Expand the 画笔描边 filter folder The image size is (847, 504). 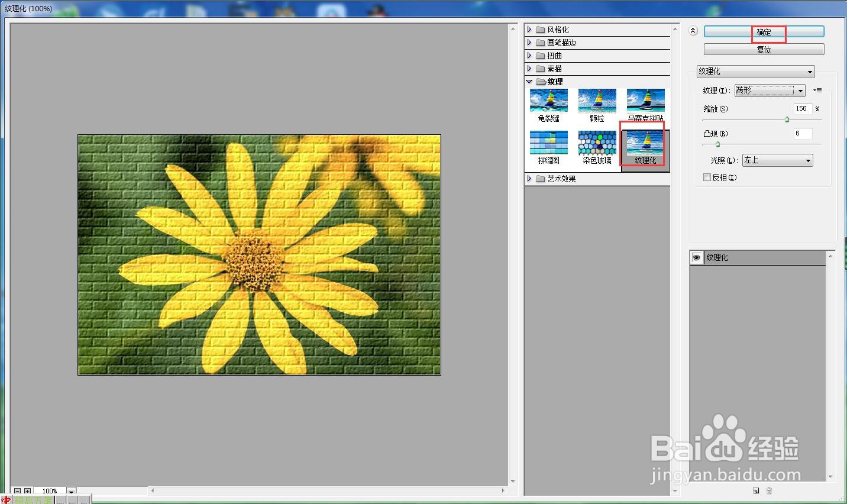pos(529,43)
